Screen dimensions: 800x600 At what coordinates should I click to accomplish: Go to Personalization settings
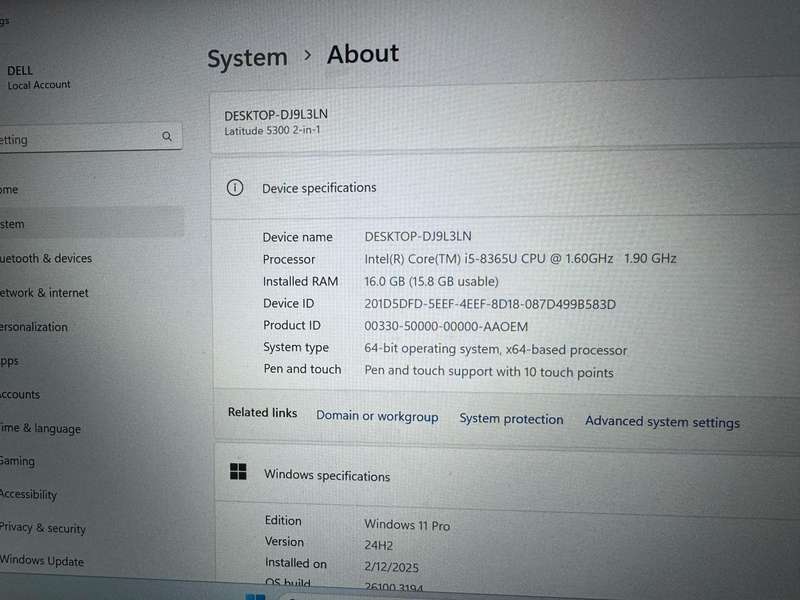coord(34,327)
